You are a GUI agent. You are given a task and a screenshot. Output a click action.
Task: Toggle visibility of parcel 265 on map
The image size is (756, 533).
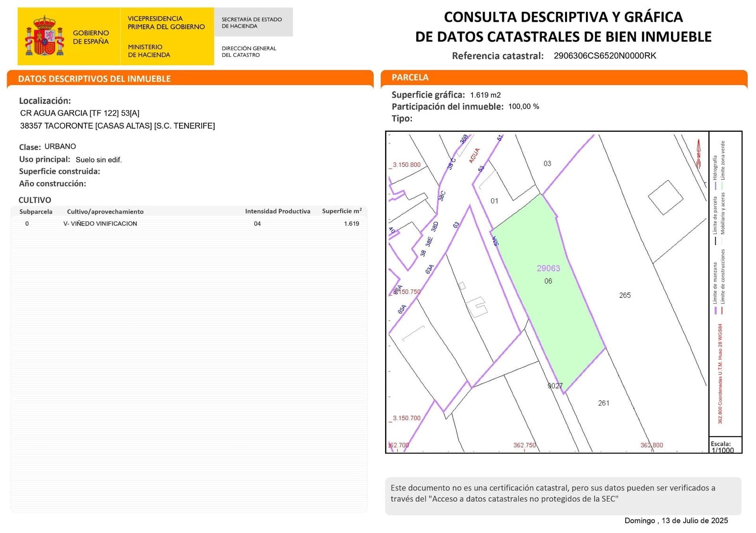(x=625, y=295)
